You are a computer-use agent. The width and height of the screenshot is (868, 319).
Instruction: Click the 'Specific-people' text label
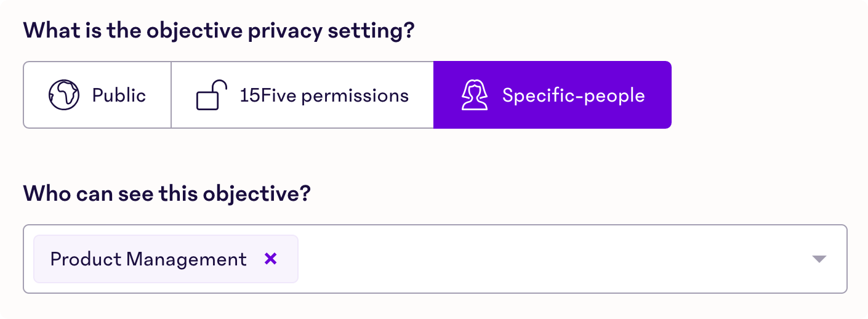pyautogui.click(x=574, y=95)
